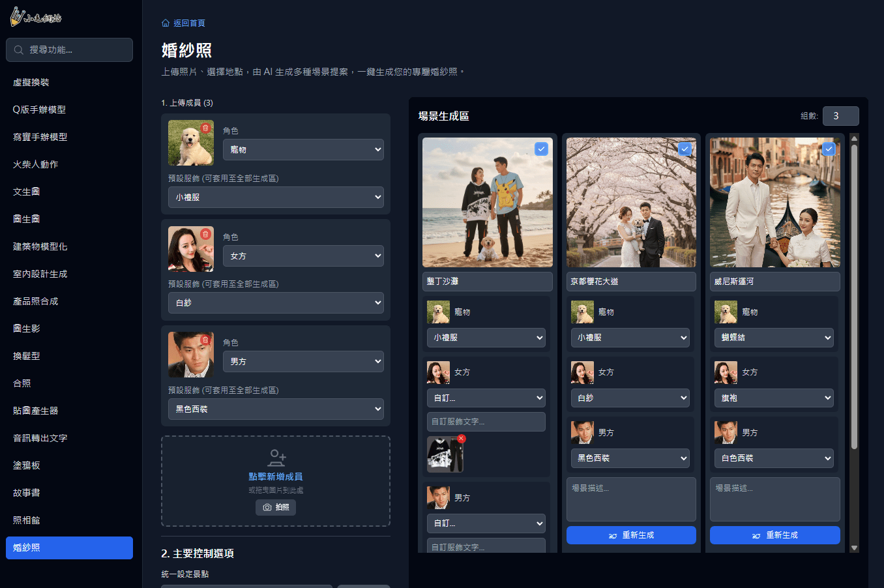Image resolution: width=884 pixels, height=588 pixels.
Task: Open 白色西裝 clothing dropdown in 威尼斯運河 card
Action: click(774, 458)
